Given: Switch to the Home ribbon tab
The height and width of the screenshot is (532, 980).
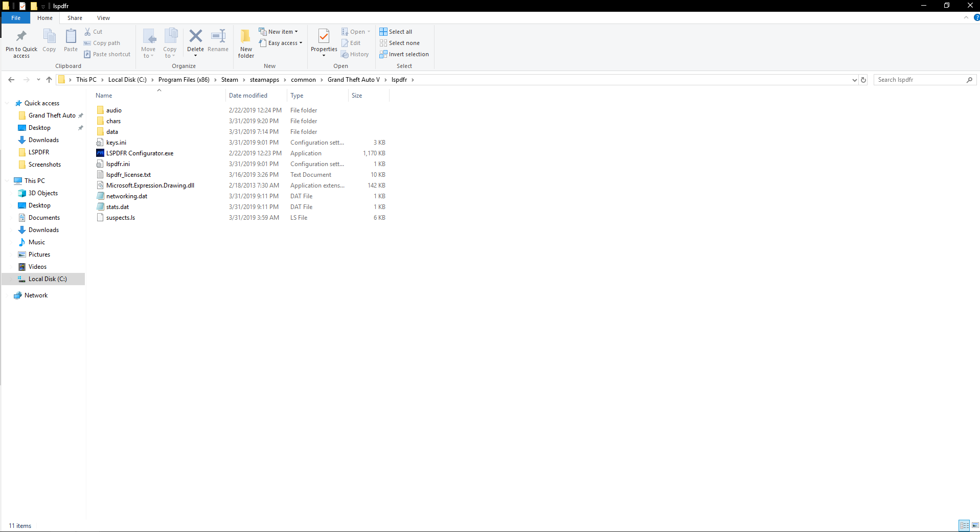Looking at the screenshot, I should coord(45,18).
